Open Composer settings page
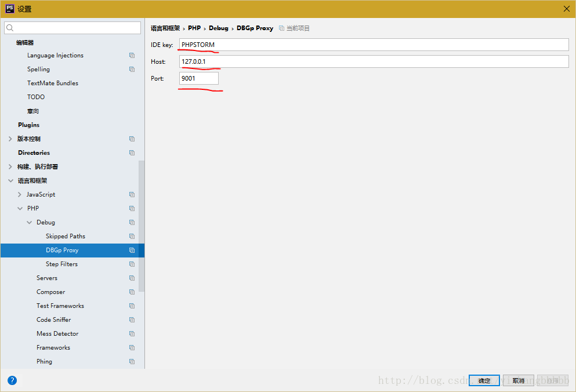576x392 pixels. click(x=50, y=292)
